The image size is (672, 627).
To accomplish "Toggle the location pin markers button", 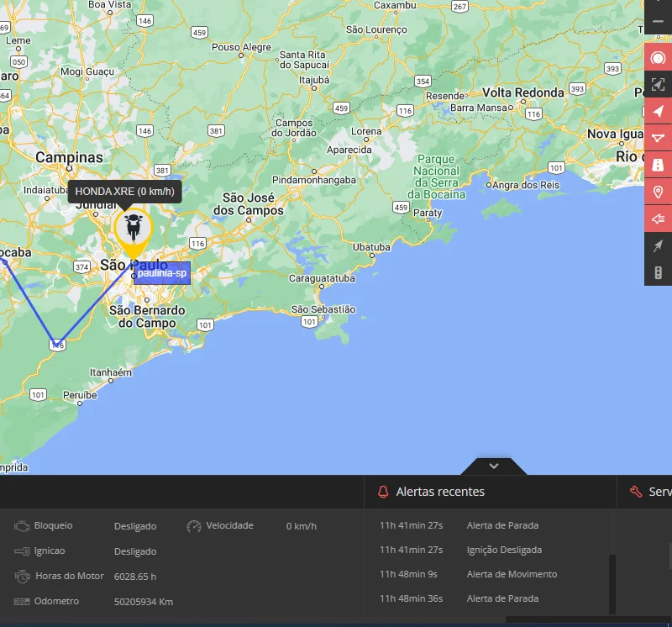I will (658, 192).
